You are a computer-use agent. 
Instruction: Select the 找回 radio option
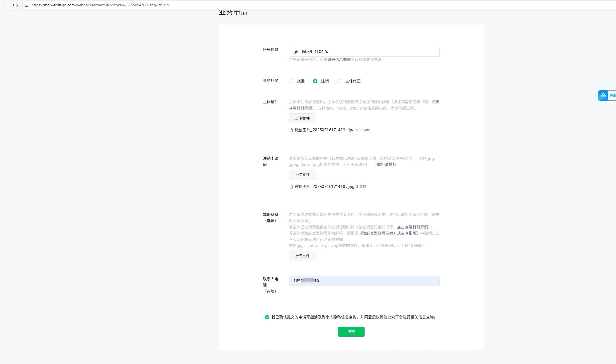[x=291, y=81]
